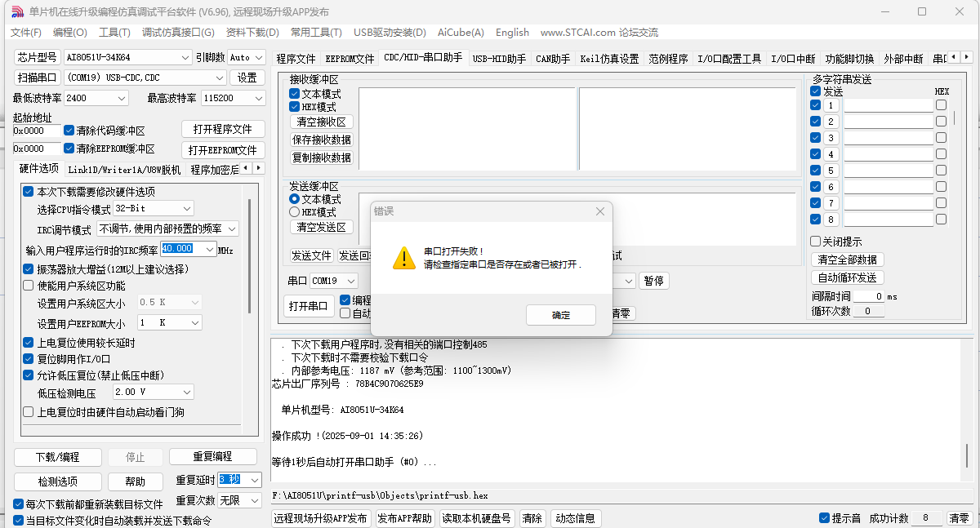Click the 起始地址 0x0000 input field

point(37,131)
